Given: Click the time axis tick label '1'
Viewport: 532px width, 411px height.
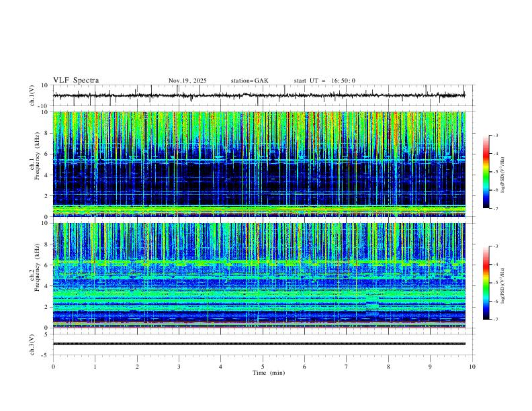Looking at the screenshot, I should [x=95, y=367].
